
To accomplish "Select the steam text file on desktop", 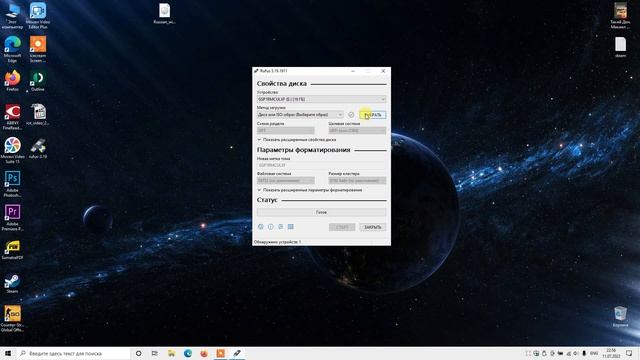I will tap(620, 47).
